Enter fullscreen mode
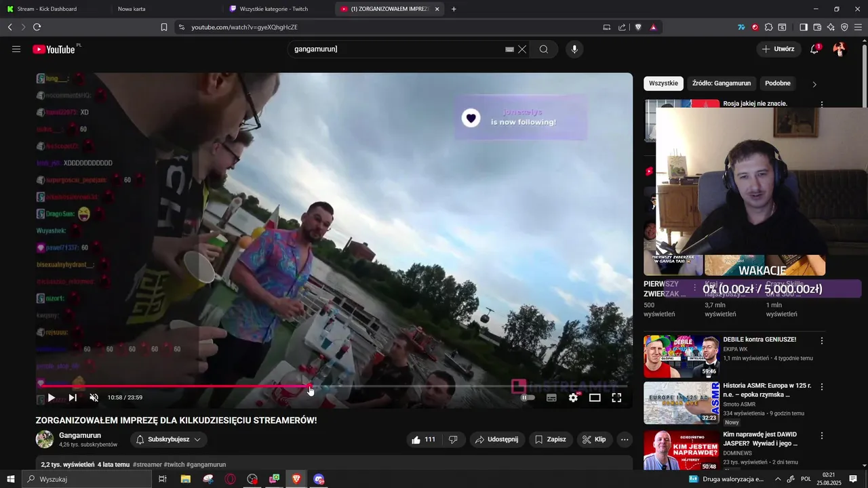Viewport: 868px width, 488px height. 616,398
